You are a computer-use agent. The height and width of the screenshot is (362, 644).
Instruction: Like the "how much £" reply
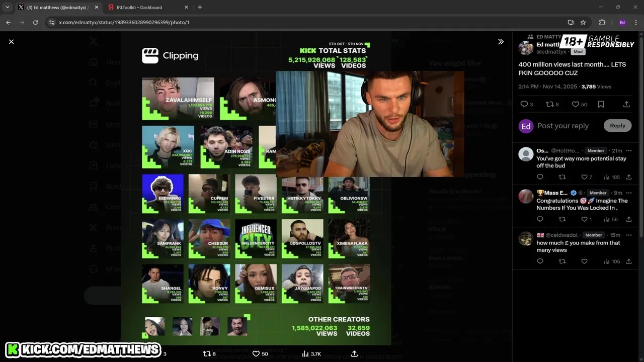pyautogui.click(x=584, y=261)
